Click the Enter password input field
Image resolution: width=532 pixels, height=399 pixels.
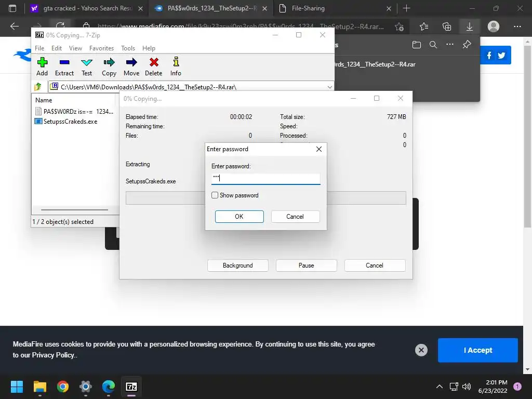click(x=265, y=178)
